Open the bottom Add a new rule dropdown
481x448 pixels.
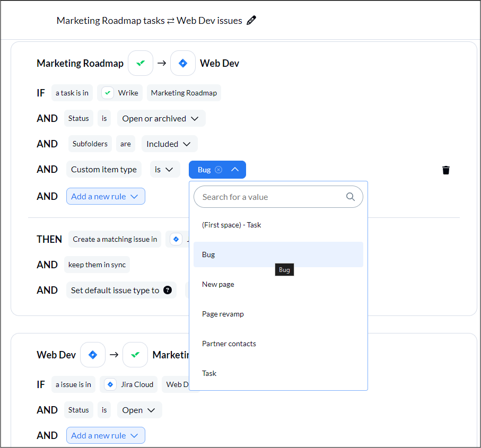click(106, 435)
